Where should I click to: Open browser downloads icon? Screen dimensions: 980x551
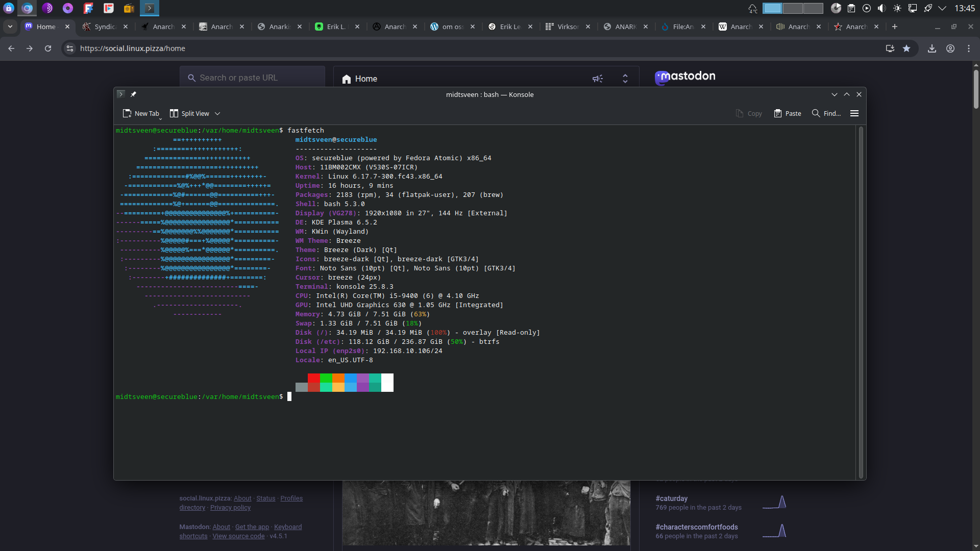[932, 48]
